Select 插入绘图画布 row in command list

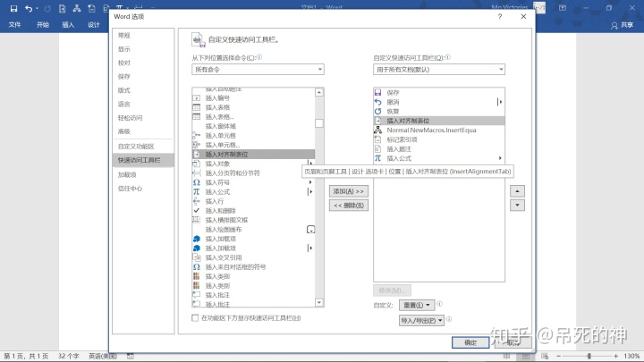(x=253, y=230)
